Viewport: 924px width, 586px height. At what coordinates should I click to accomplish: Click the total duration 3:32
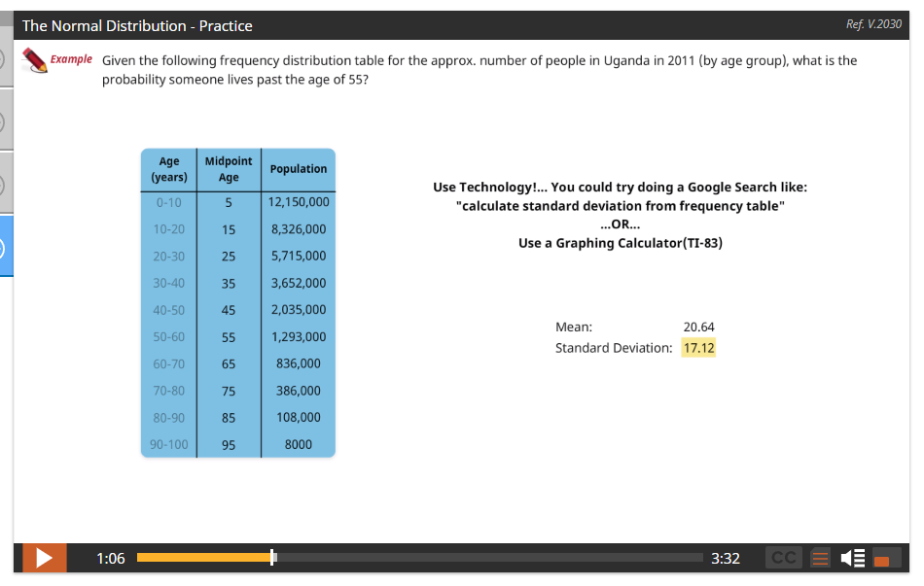[726, 558]
